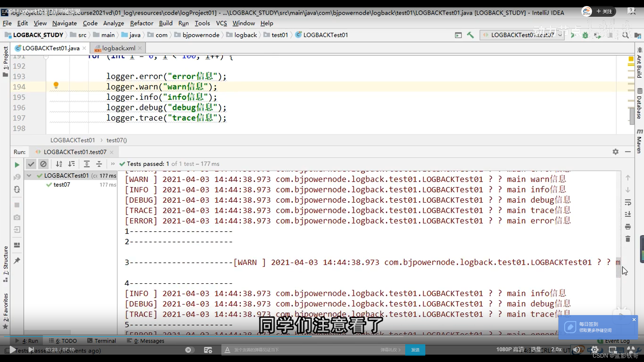Open the 6: TODO tool window tab
The width and height of the screenshot is (644, 362).
tap(63, 341)
